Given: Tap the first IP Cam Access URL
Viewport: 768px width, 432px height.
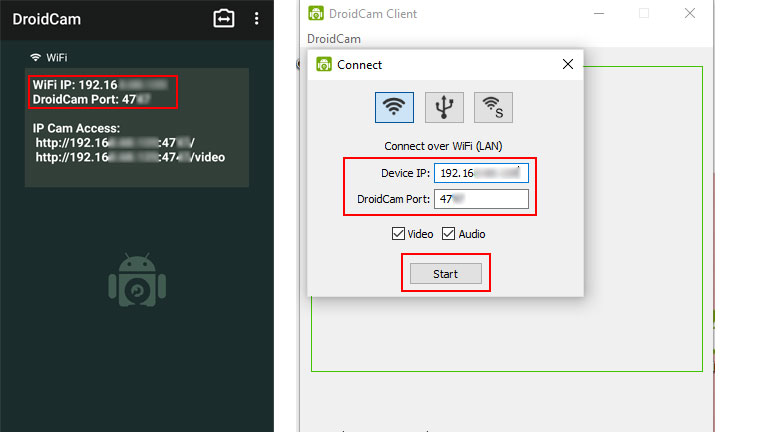Looking at the screenshot, I should coord(115,143).
